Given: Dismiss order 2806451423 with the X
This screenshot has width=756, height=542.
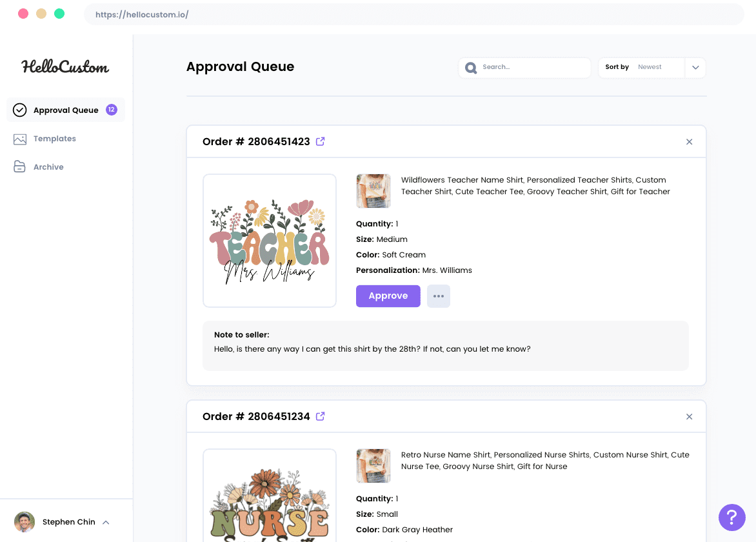Looking at the screenshot, I should coord(689,141).
